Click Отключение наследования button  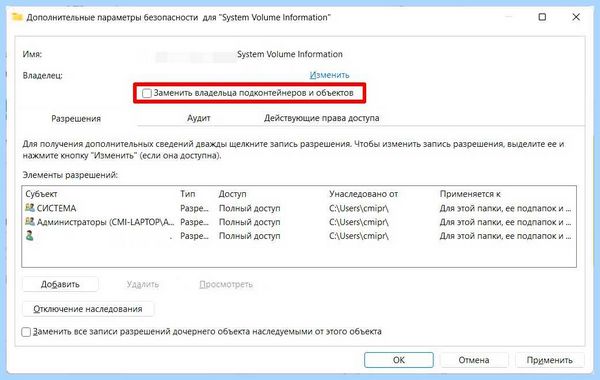(88, 309)
